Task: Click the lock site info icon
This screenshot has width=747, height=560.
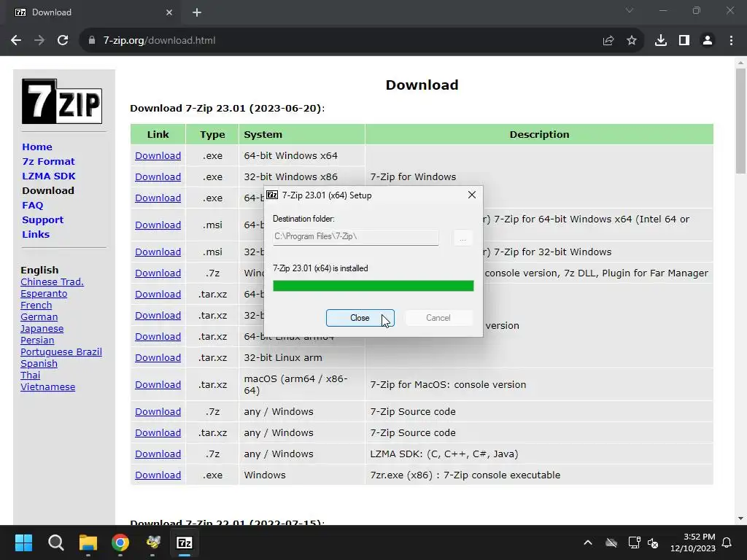Action: click(92, 41)
